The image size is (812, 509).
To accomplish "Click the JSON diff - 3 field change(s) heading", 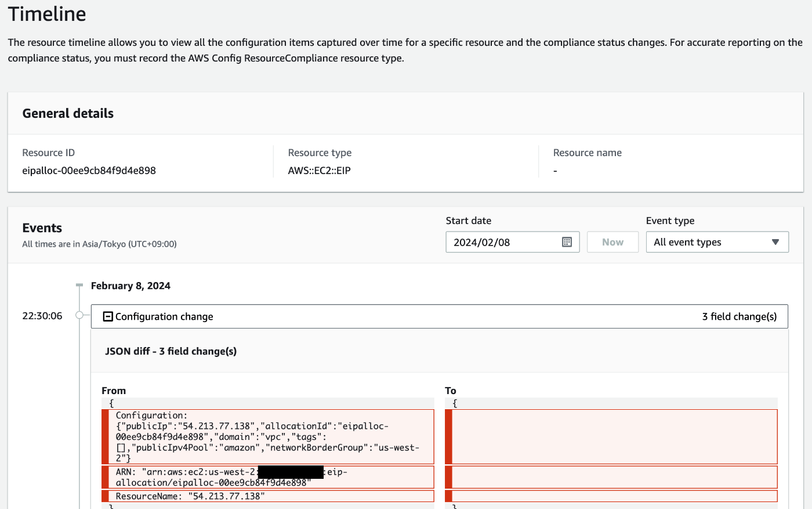I will tap(171, 351).
